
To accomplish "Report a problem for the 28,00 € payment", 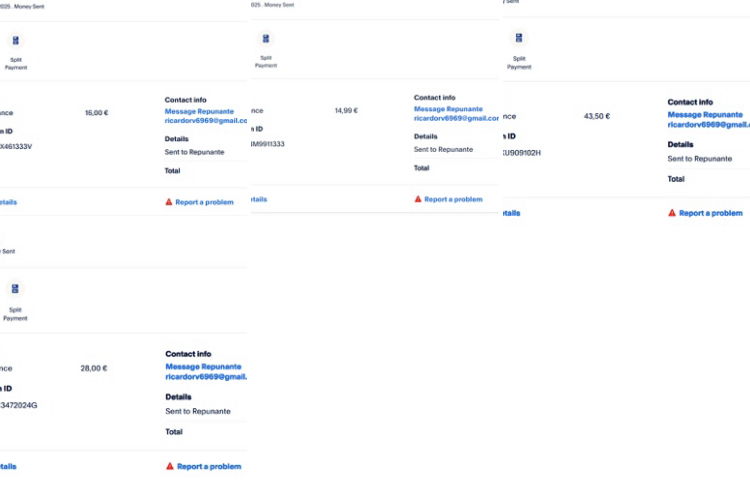I will coord(204,466).
